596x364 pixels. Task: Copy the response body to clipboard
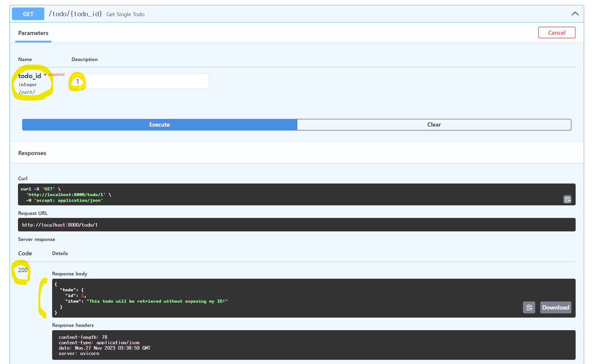[529, 307]
